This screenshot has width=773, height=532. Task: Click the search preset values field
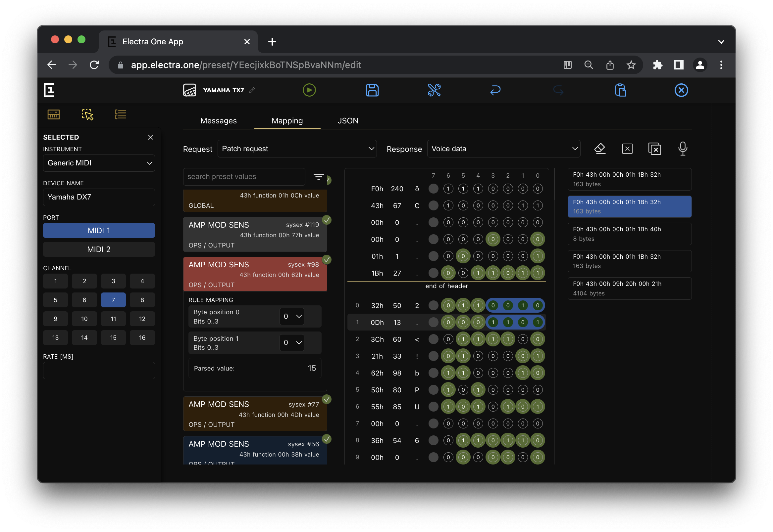(244, 177)
